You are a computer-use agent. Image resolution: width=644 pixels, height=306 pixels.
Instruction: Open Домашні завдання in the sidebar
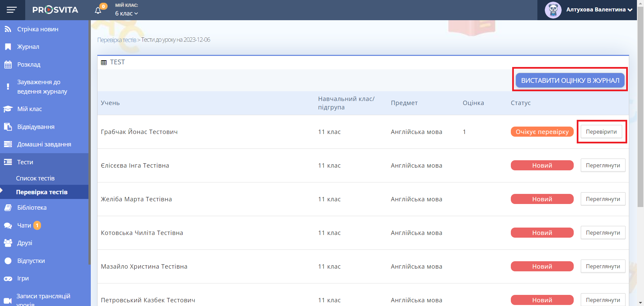[44, 144]
